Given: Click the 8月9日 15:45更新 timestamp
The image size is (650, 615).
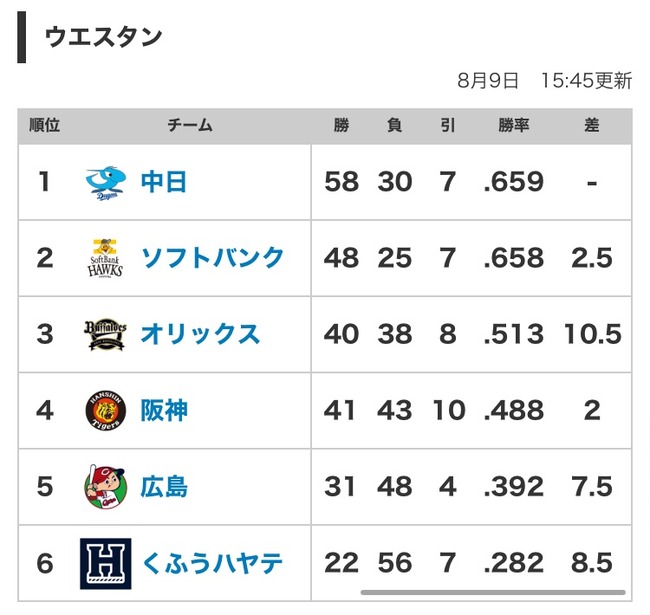Looking at the screenshot, I should [x=545, y=80].
